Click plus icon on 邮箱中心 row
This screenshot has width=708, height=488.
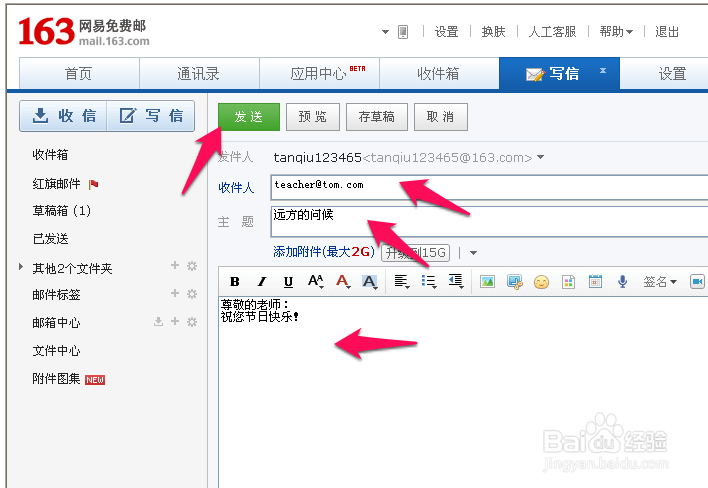[x=175, y=321]
